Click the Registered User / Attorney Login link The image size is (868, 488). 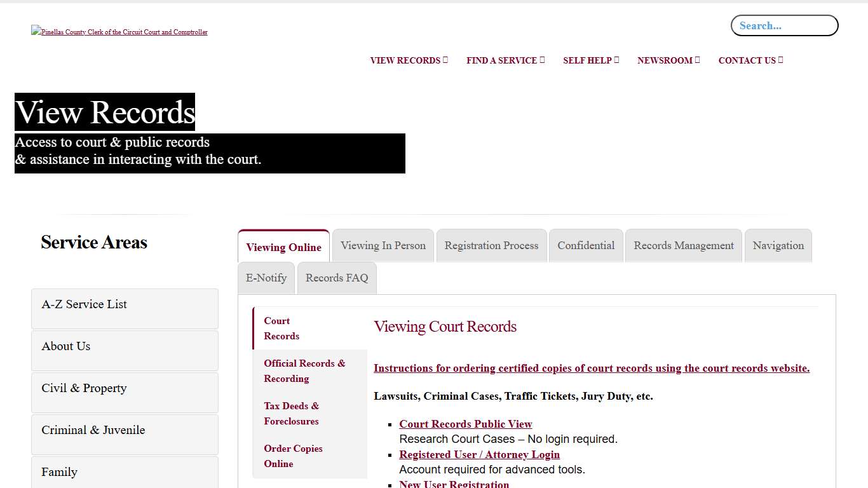point(479,454)
